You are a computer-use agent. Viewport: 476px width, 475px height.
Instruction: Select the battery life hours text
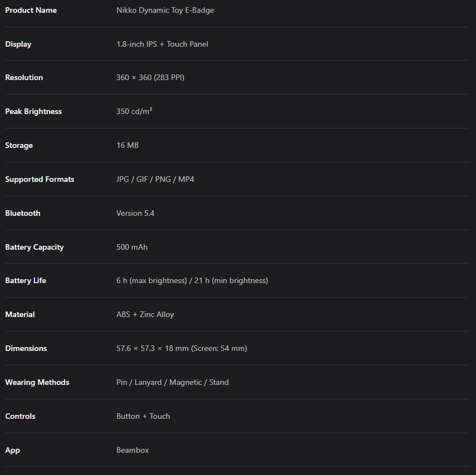pyautogui.click(x=192, y=280)
